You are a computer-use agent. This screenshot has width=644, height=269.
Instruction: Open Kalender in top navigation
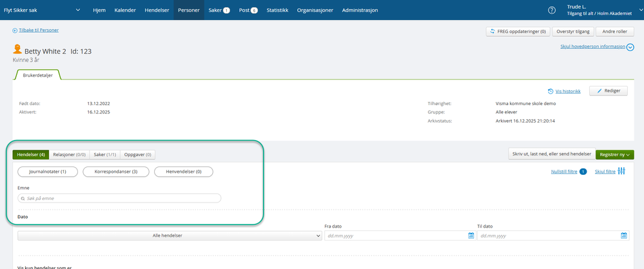(125, 10)
